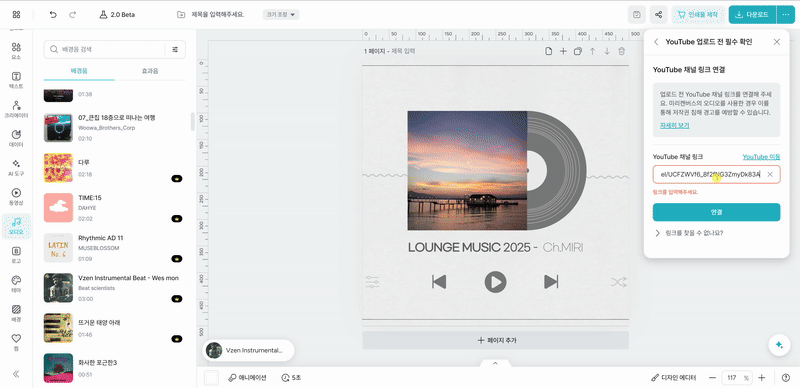Open the Vzen Instrumental now-playing chip
Screen dimensions: 800x388
pos(248,350)
